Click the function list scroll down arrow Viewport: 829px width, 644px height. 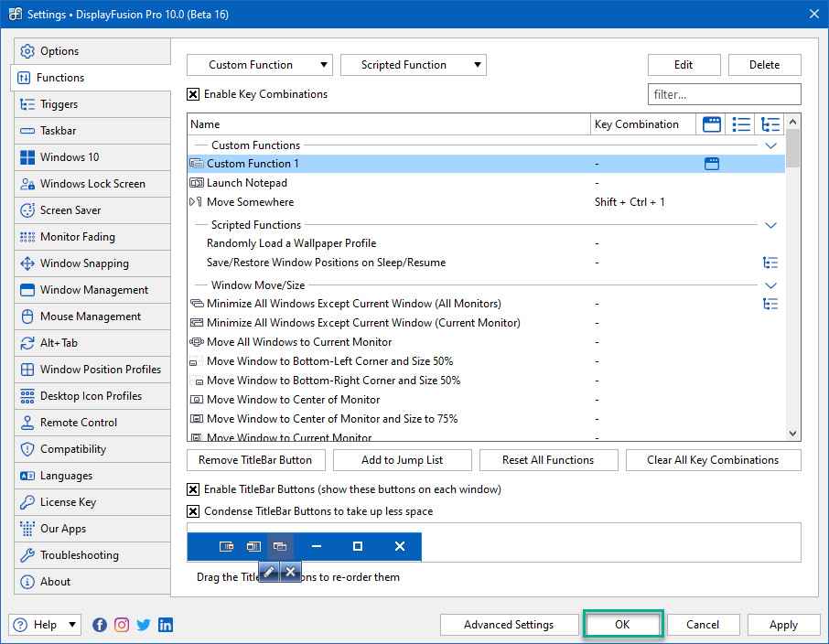click(792, 433)
